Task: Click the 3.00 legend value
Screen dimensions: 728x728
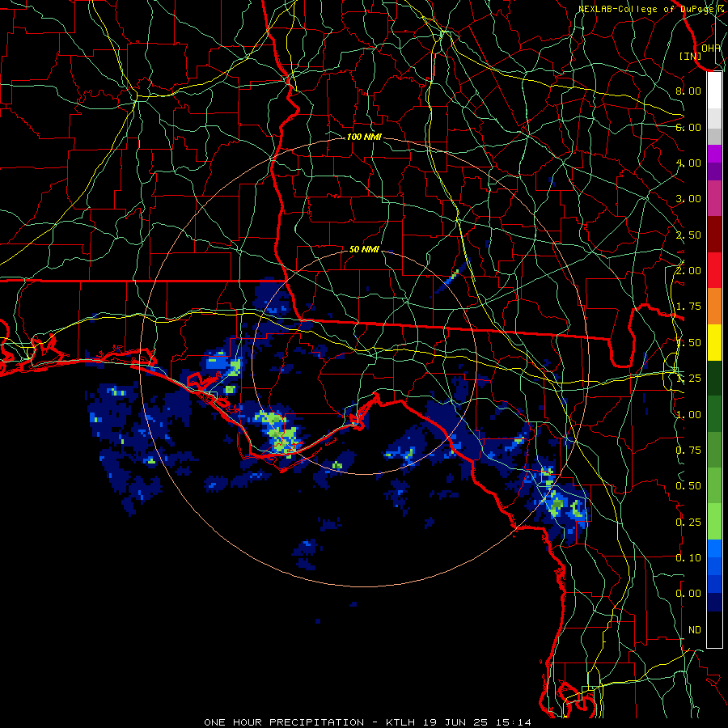Action: (688, 199)
